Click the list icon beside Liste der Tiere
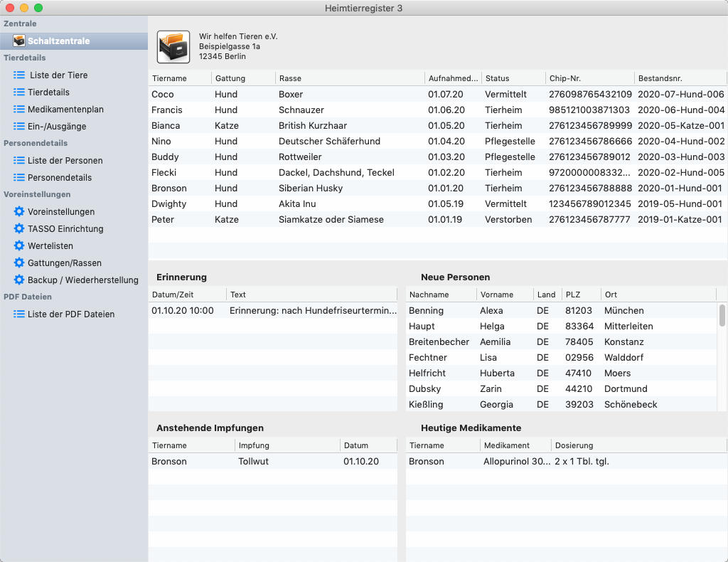This screenshot has width=728, height=562. (19, 75)
